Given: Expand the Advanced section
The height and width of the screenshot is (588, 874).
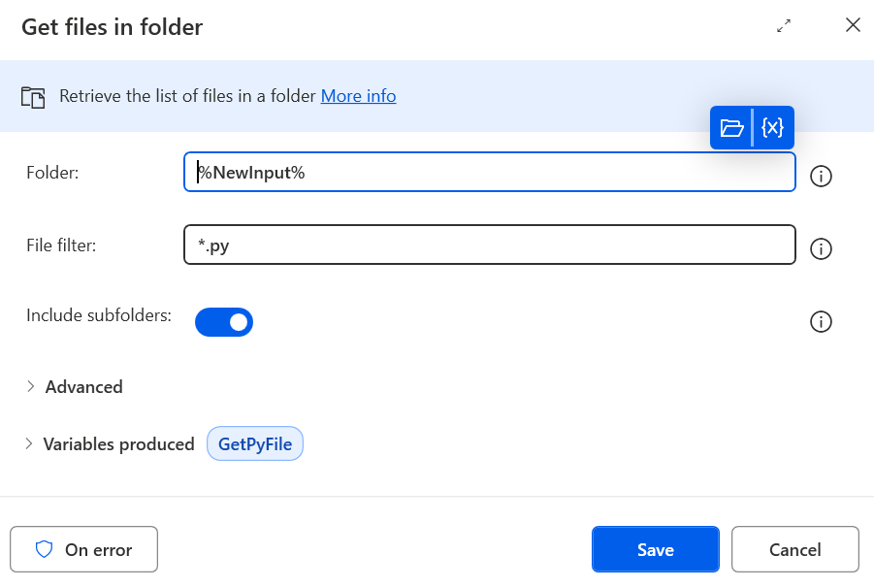Looking at the screenshot, I should [31, 387].
